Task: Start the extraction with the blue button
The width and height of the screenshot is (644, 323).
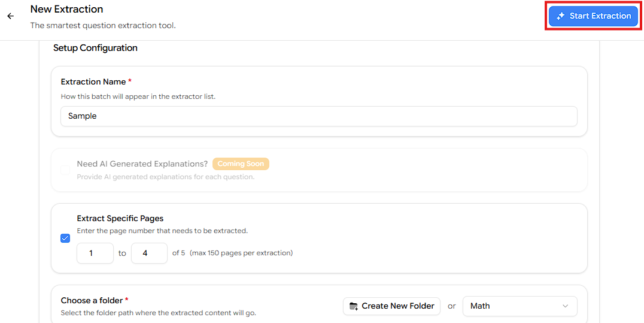Action: pos(594,16)
